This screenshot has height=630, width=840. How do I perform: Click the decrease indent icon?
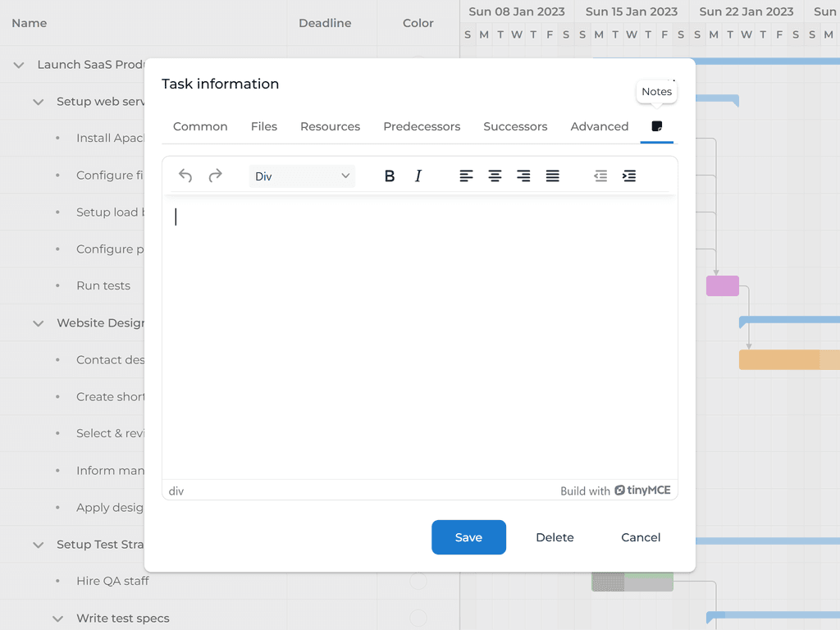point(600,176)
